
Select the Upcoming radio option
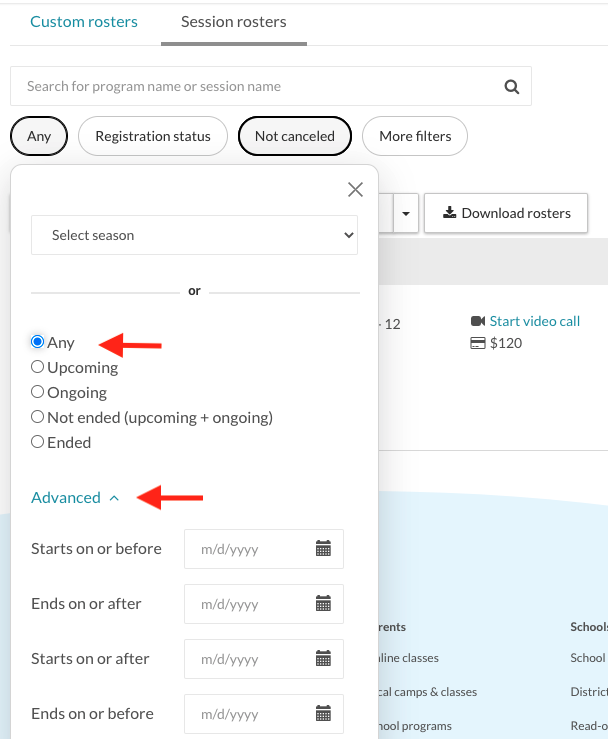(38, 367)
